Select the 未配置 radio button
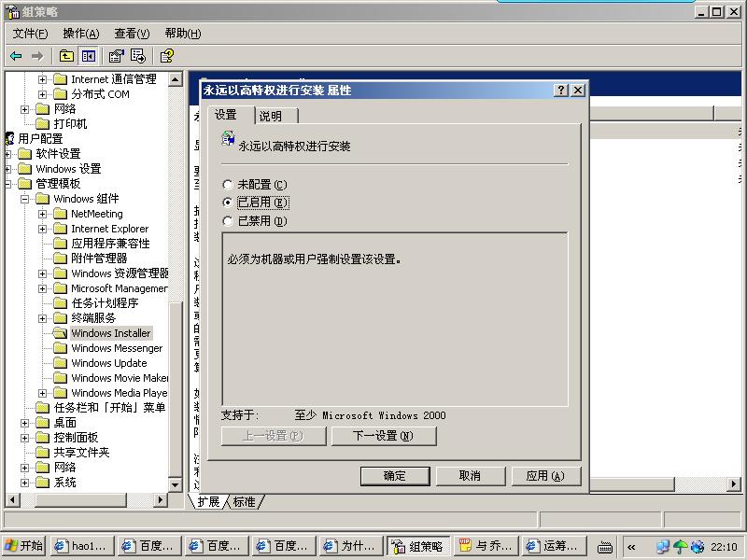 click(x=228, y=185)
